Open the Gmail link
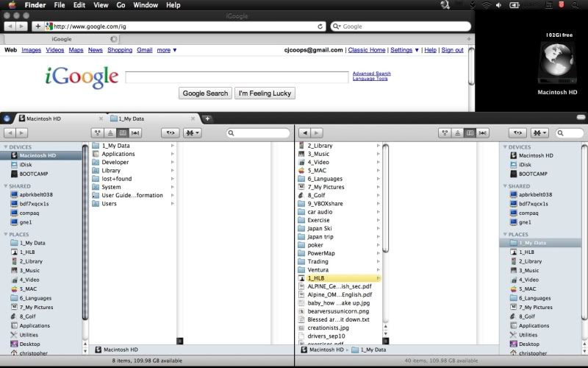Image resolution: width=588 pixels, height=368 pixels. click(144, 50)
